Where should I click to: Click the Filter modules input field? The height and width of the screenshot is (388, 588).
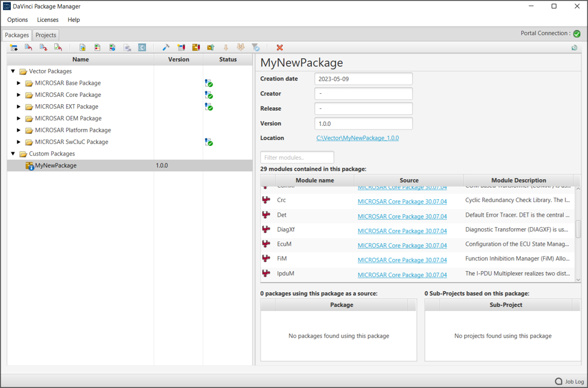pyautogui.click(x=297, y=157)
